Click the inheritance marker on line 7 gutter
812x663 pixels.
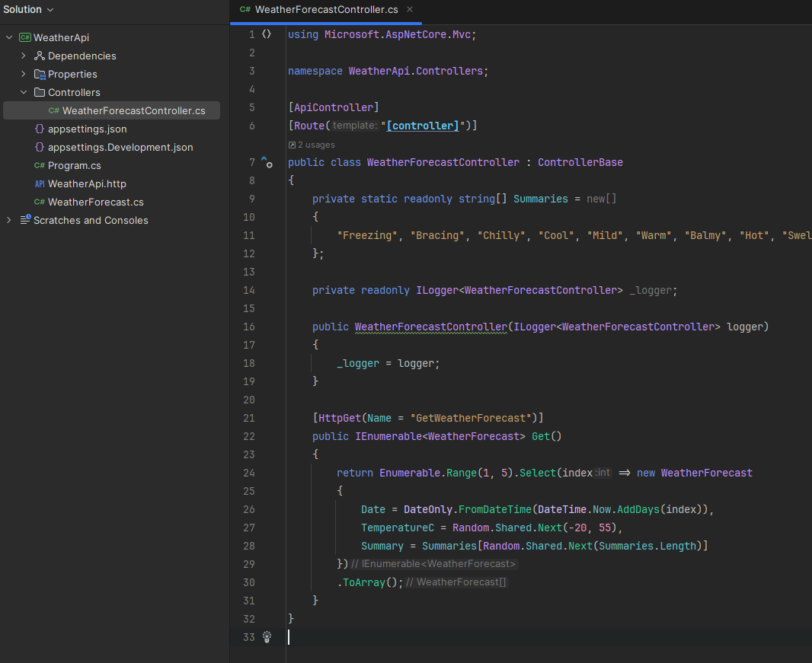(267, 161)
